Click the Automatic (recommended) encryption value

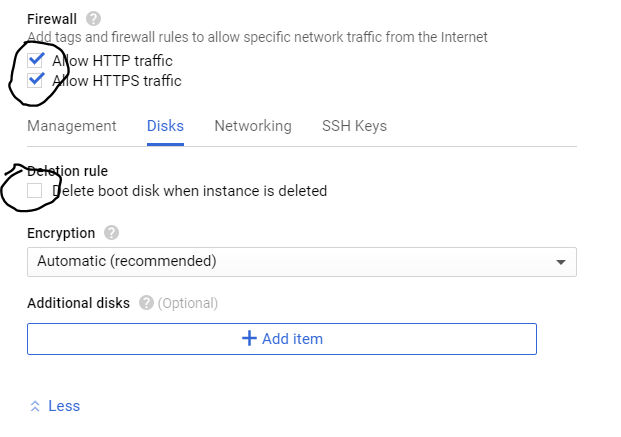point(127,262)
